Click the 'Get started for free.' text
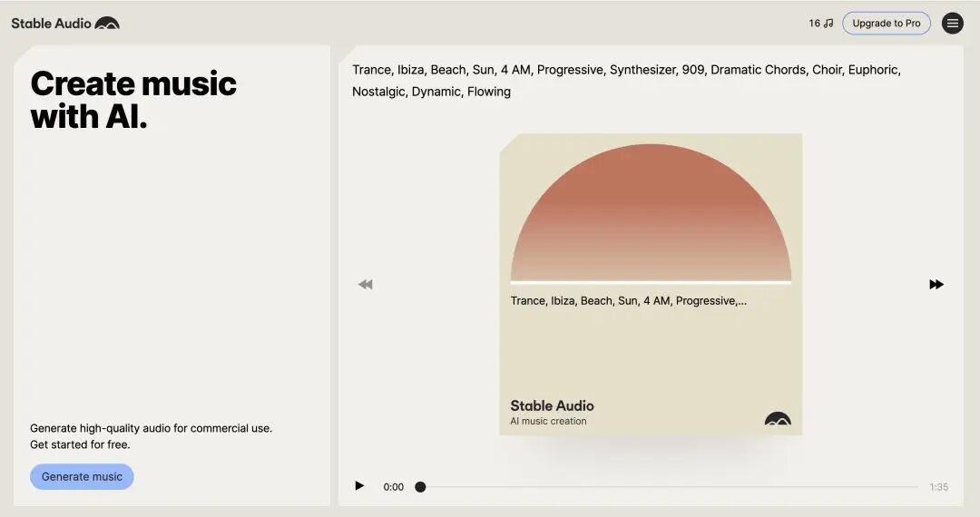 [x=80, y=444]
